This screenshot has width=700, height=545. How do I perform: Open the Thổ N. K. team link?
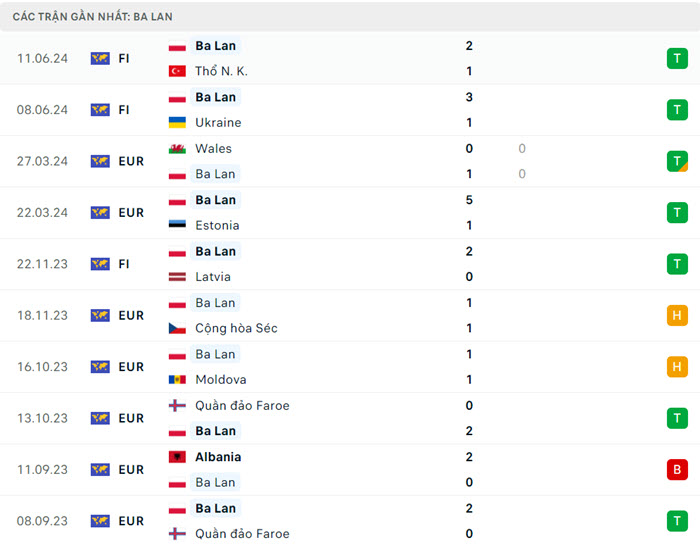tap(221, 72)
